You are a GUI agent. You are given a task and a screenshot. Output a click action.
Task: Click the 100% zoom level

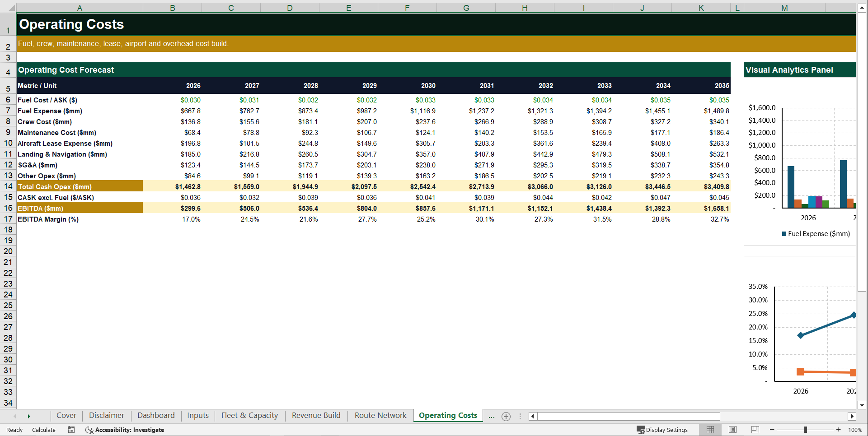pos(855,430)
